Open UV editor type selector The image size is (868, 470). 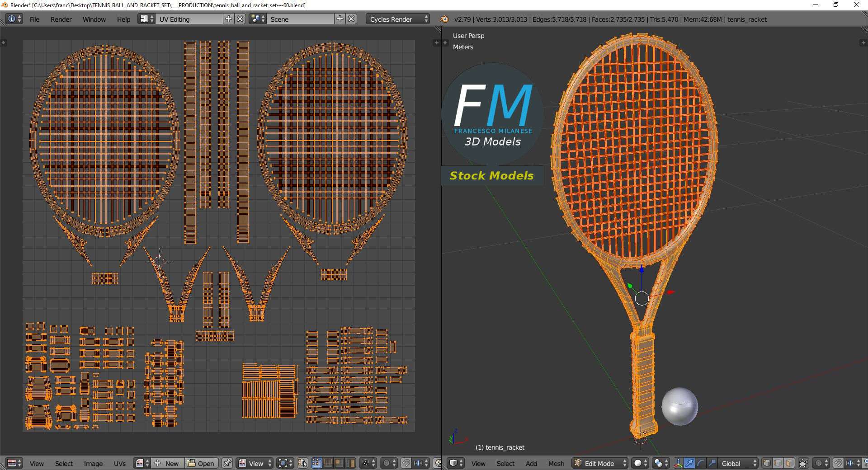[x=14, y=463]
